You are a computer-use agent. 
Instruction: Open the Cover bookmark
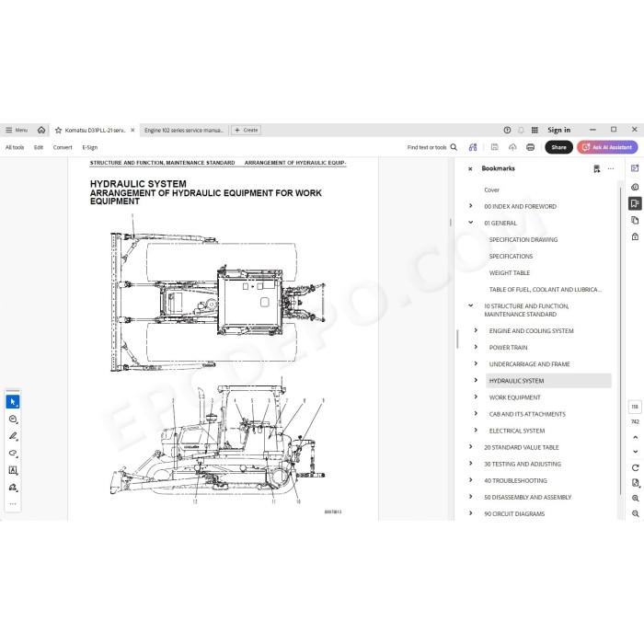pos(491,190)
